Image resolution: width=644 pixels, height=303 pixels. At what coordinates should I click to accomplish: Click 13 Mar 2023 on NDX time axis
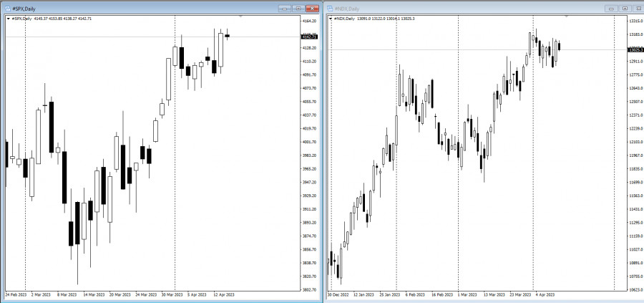[x=493, y=295]
